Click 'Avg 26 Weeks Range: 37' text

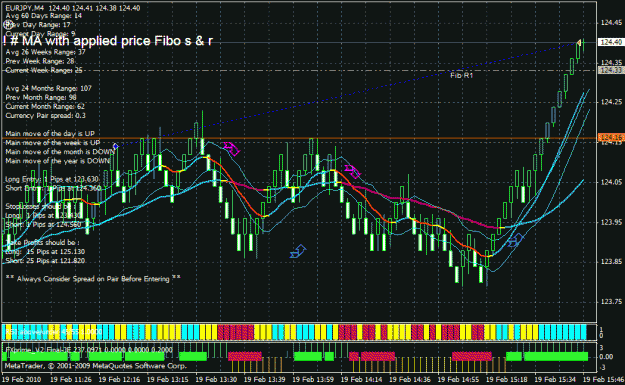45,52
